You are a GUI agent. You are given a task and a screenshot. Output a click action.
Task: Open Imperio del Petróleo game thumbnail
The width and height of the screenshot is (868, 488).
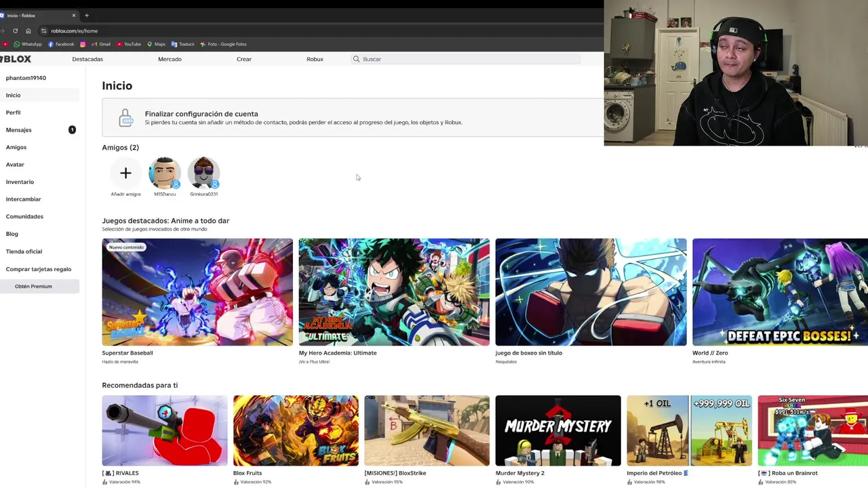click(x=689, y=430)
